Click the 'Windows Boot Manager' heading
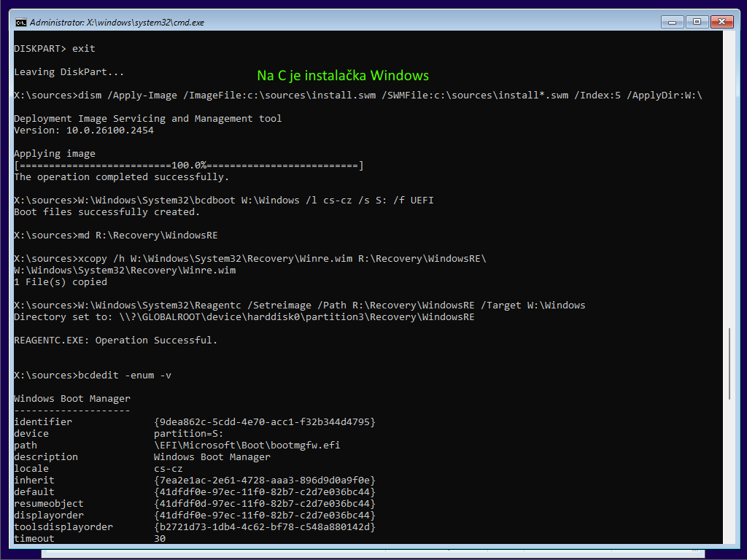747x560 pixels. pos(72,399)
